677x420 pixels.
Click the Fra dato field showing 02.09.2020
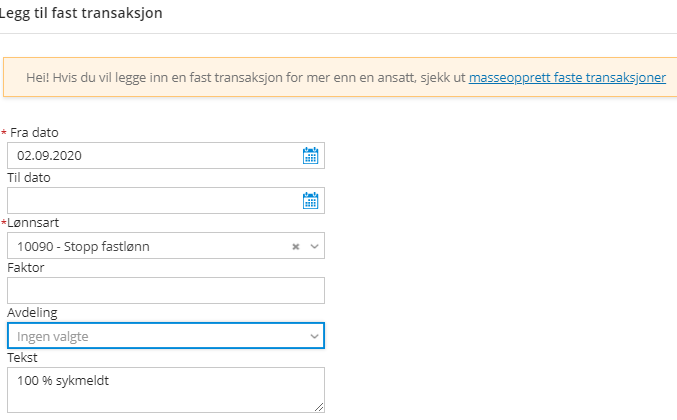tap(150, 155)
